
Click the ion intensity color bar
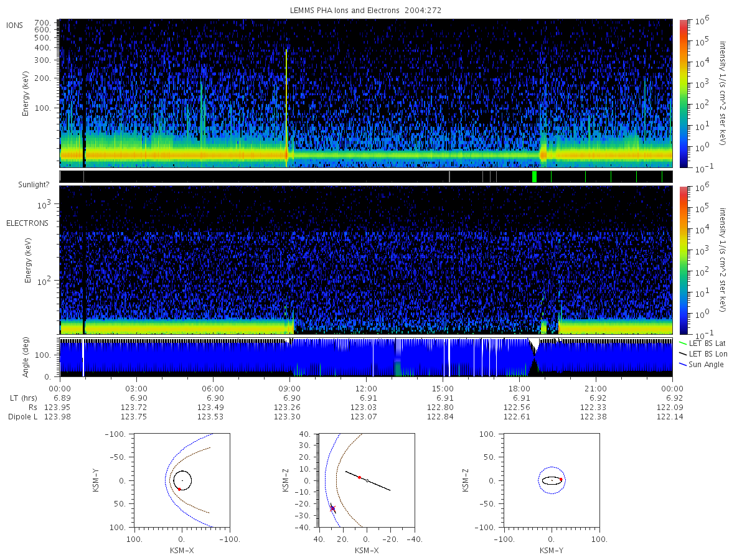pos(683,93)
